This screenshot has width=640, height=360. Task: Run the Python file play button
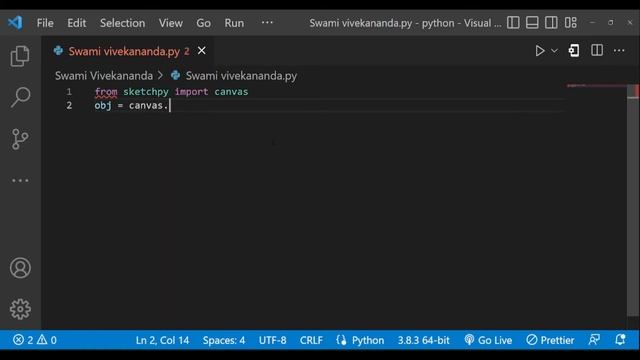point(540,51)
